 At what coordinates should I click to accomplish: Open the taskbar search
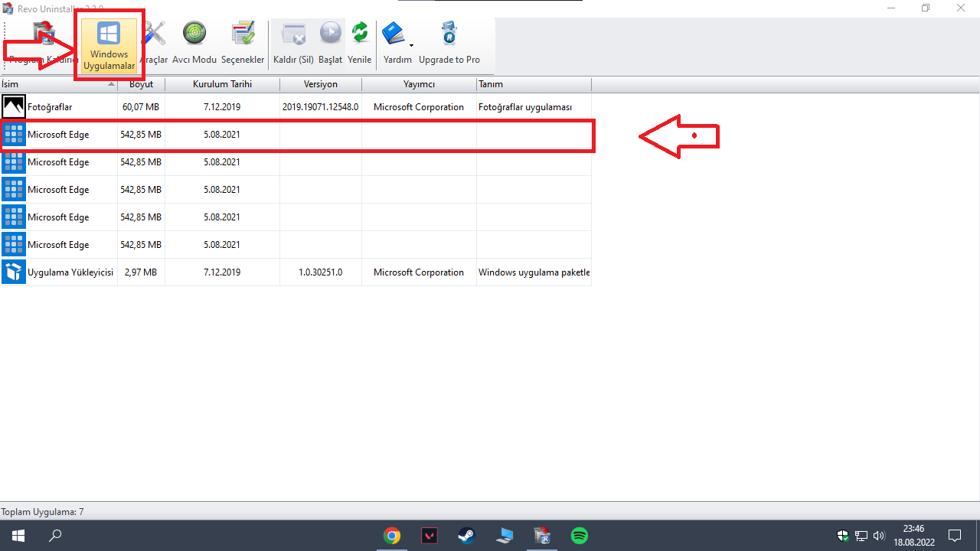pos(55,536)
